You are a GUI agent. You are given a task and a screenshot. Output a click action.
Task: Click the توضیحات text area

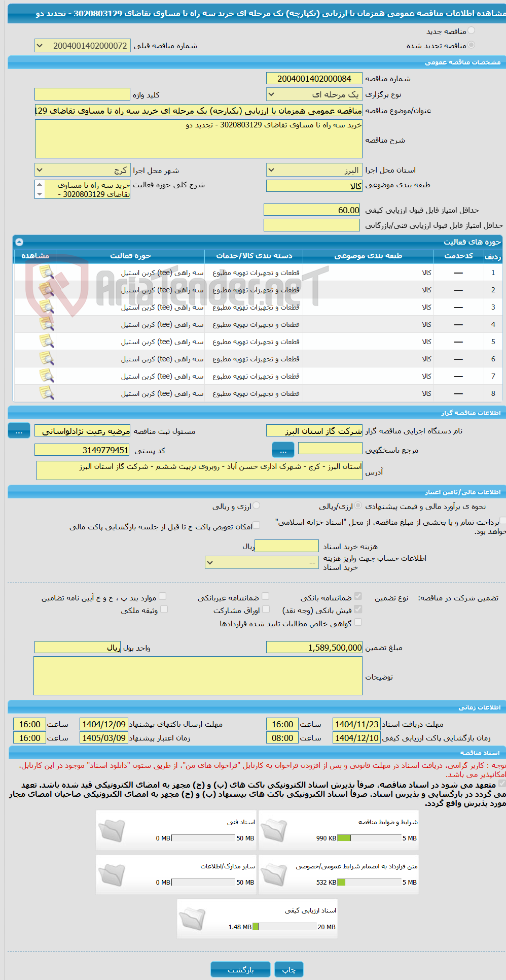[198, 675]
